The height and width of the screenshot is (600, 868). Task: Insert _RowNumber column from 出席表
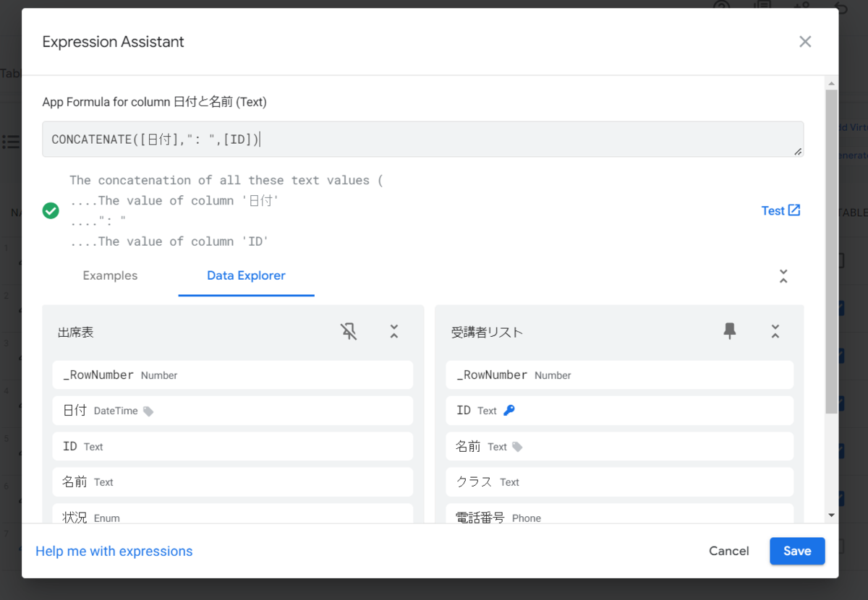pos(233,375)
